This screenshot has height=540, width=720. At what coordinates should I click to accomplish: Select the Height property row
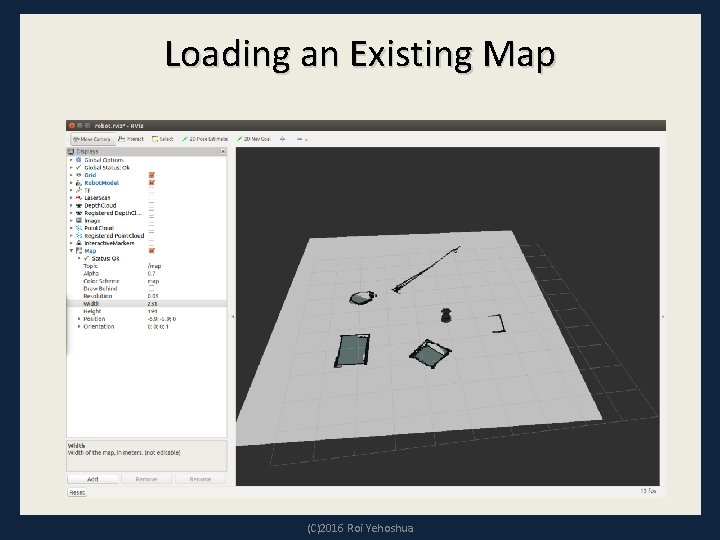click(146, 311)
